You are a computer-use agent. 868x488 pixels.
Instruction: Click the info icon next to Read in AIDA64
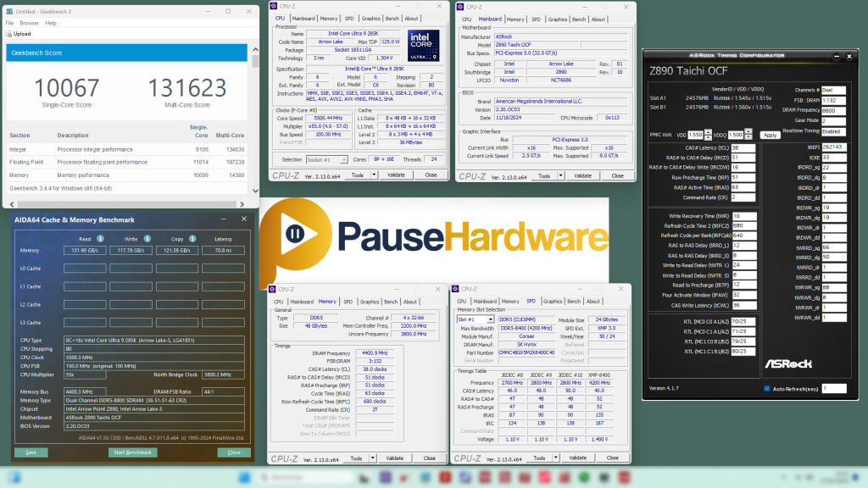[x=100, y=239]
